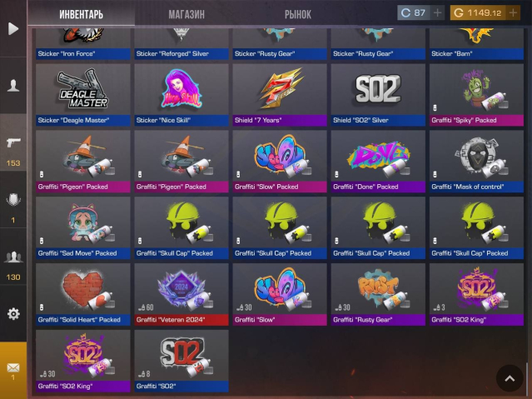Select the ИНВЕНТАРЬ tab

[x=81, y=15]
